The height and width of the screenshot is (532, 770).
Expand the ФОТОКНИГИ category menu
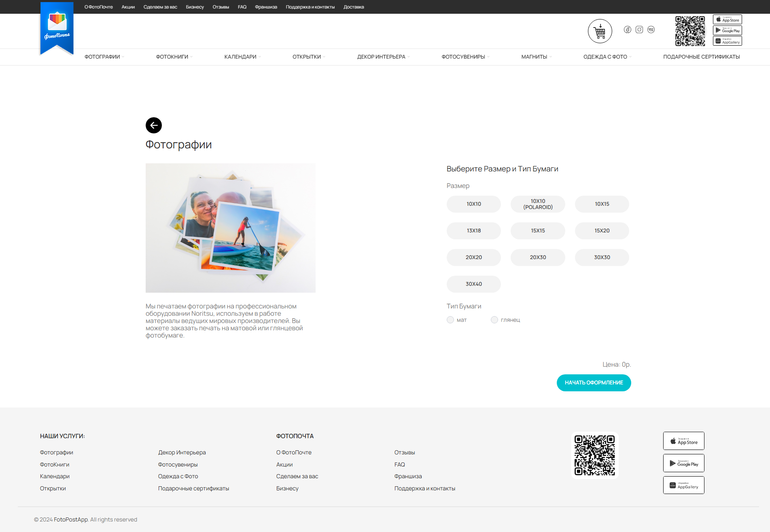(174, 57)
